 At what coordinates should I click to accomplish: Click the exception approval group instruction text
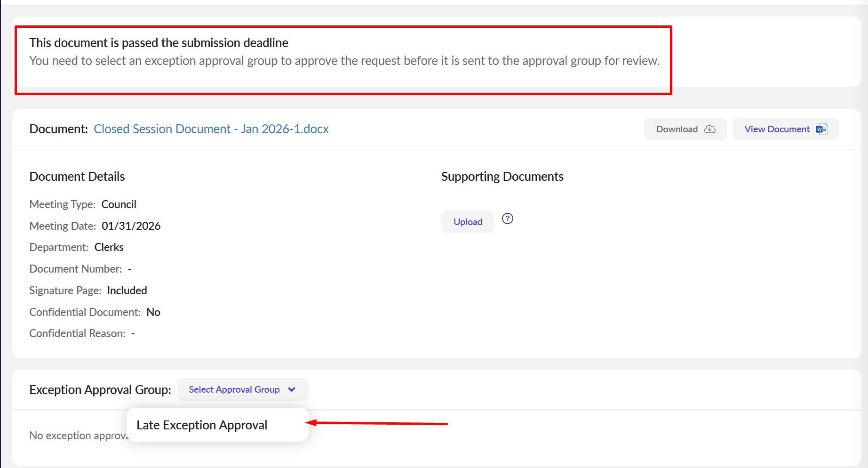344,61
